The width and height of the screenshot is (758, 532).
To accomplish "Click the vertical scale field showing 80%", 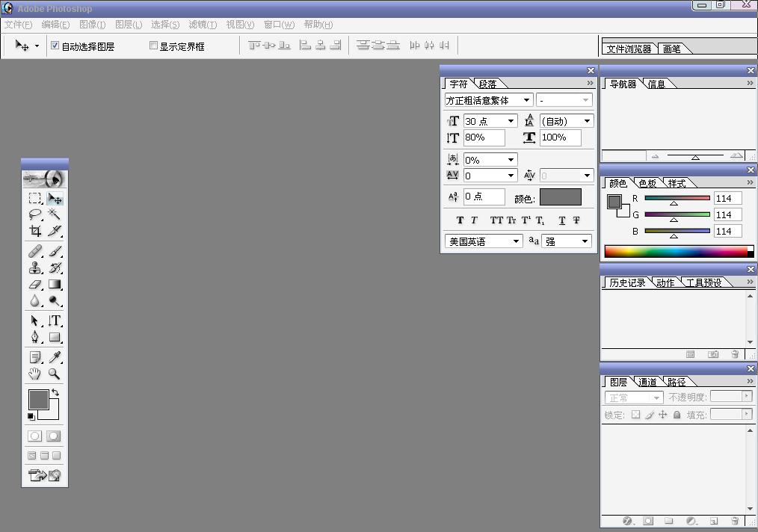I will click(x=484, y=137).
